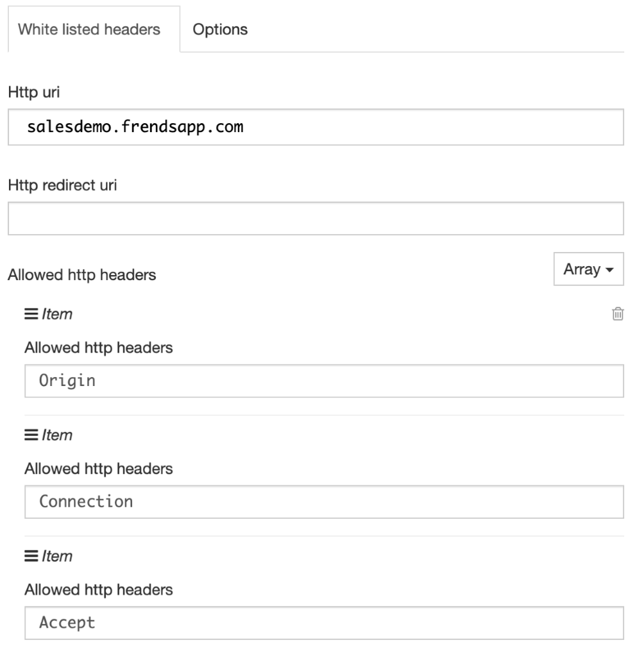Click the drag handle above the Accept field
The image size is (644, 654).
point(31,556)
